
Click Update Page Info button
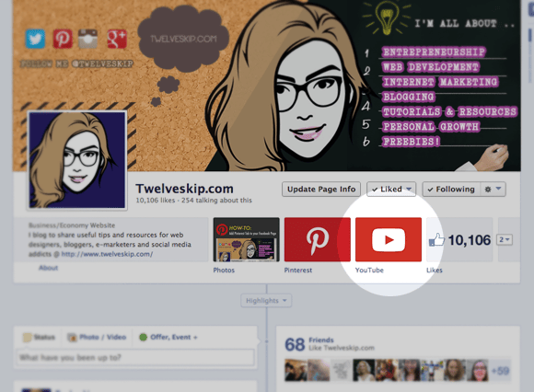click(x=321, y=190)
